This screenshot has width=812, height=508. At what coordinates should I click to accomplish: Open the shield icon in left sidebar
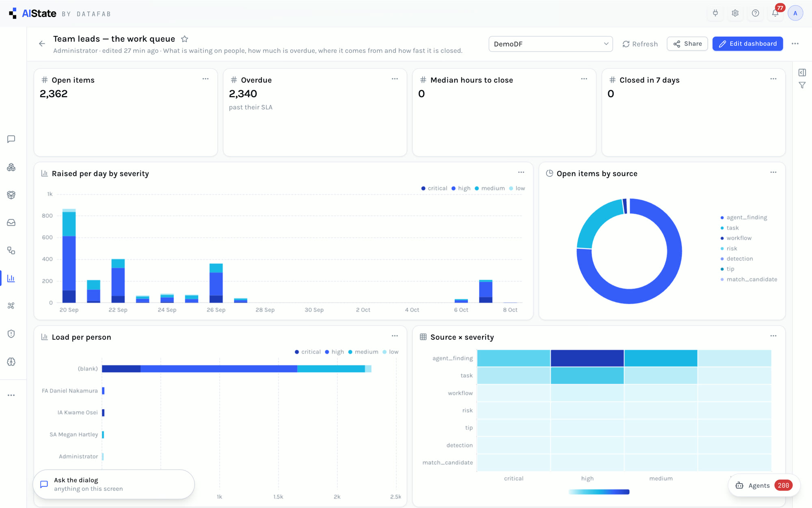11,334
